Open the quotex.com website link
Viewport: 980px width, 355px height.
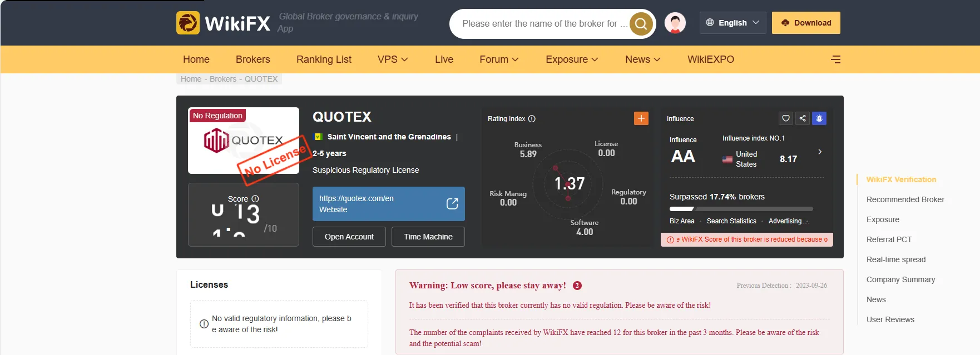pos(389,204)
